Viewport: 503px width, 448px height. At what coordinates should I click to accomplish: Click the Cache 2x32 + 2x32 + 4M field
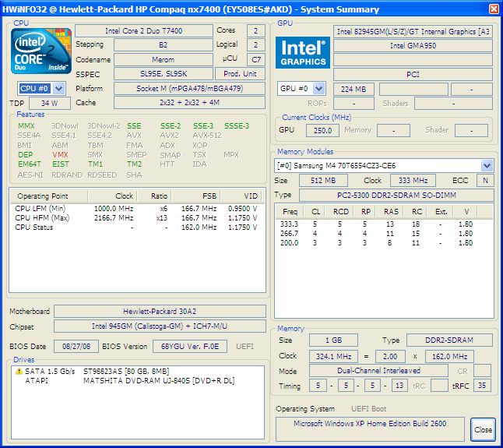[x=189, y=103]
